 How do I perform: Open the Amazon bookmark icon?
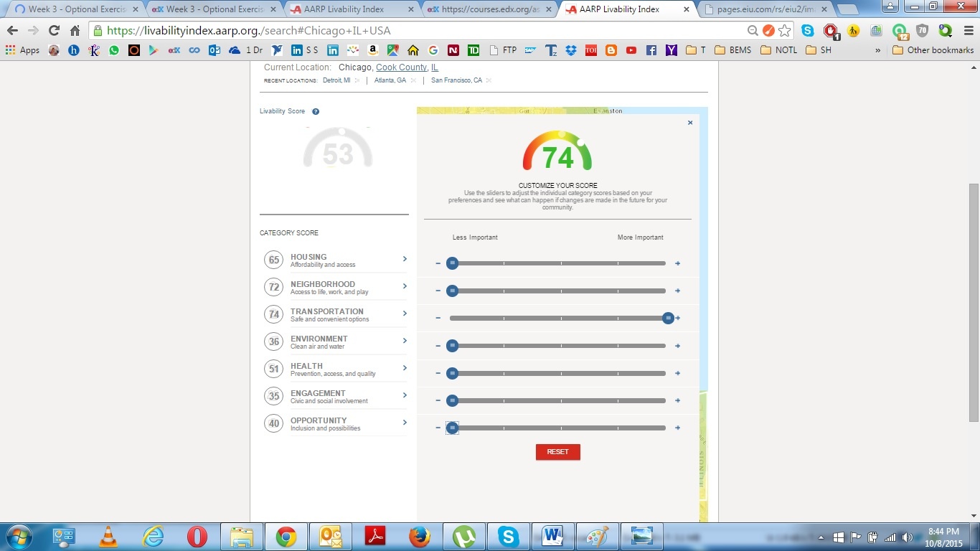click(x=372, y=50)
